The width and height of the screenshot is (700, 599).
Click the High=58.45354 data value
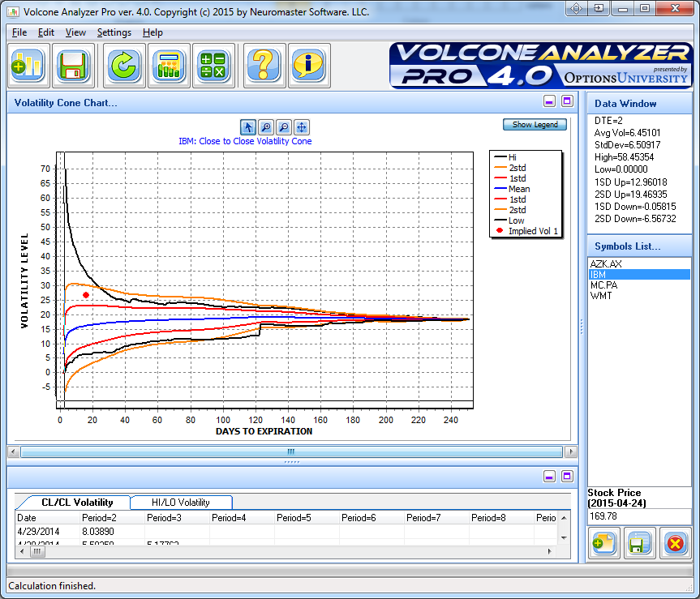tap(624, 157)
